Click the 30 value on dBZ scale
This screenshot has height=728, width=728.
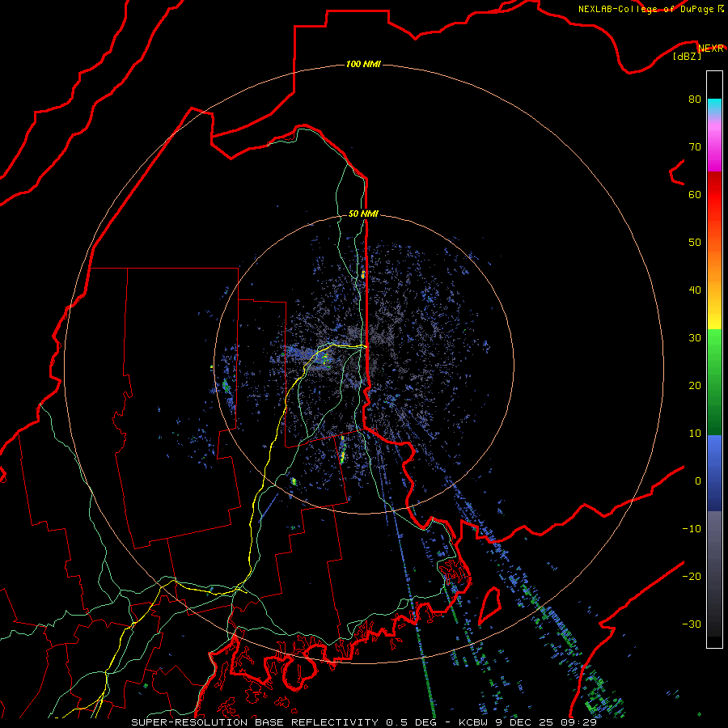(x=695, y=337)
